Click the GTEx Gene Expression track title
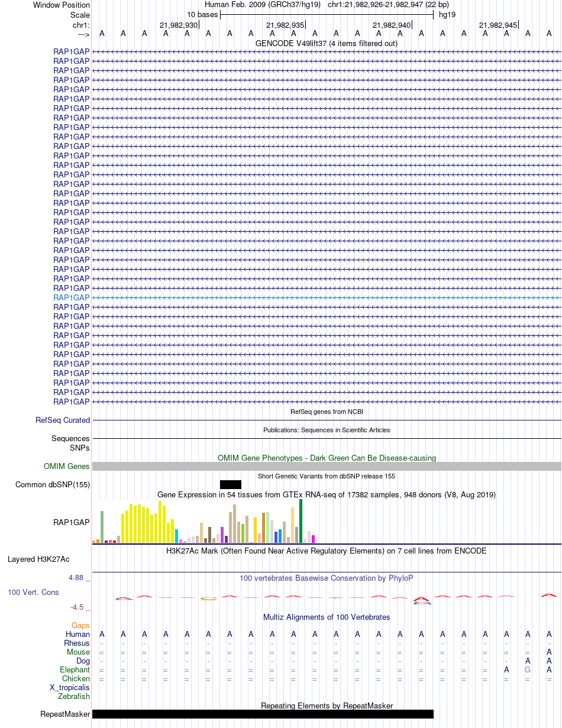 [327, 494]
